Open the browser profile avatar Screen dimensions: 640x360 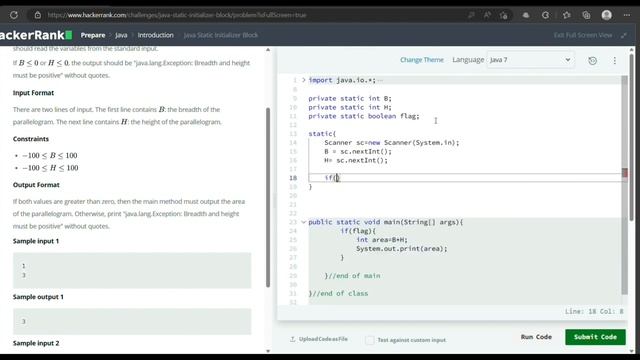(x=607, y=15)
